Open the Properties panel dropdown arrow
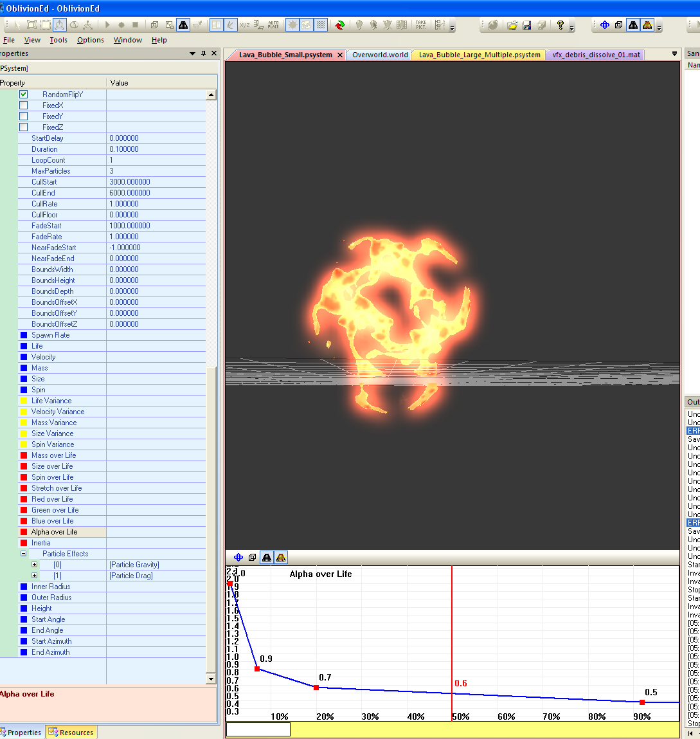 pyautogui.click(x=192, y=54)
